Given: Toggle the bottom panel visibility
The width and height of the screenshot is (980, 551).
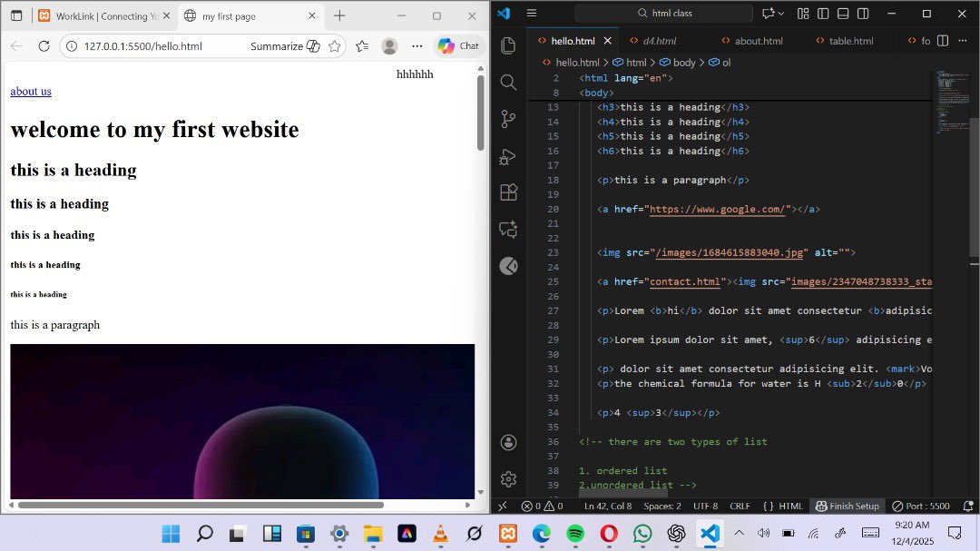Looking at the screenshot, I should [x=843, y=14].
